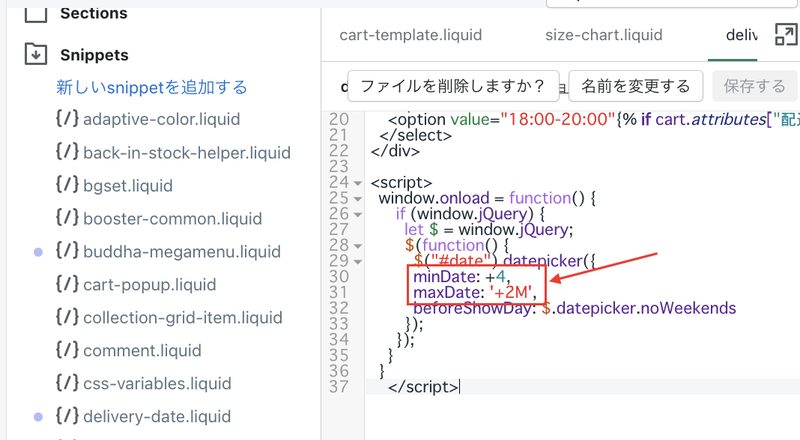Click the </div> closing tag line
Image resolution: width=800 pixels, height=440 pixels.
pos(395,151)
